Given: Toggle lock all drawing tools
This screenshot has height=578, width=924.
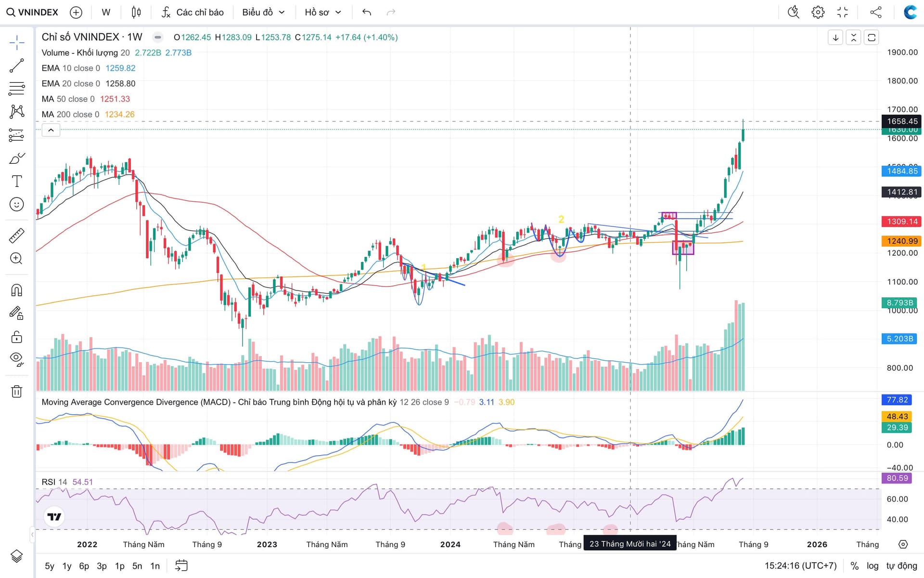Looking at the screenshot, I should click(16, 337).
